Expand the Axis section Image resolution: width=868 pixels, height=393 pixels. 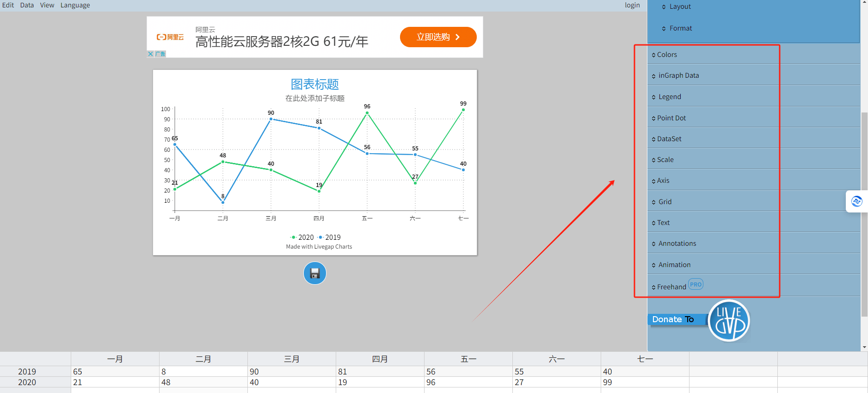point(754,181)
